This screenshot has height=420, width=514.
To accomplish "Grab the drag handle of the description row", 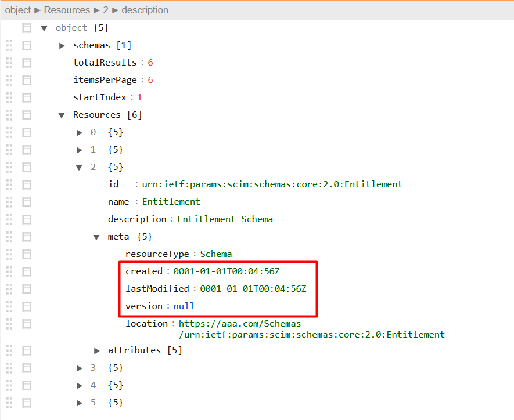I will [9, 220].
